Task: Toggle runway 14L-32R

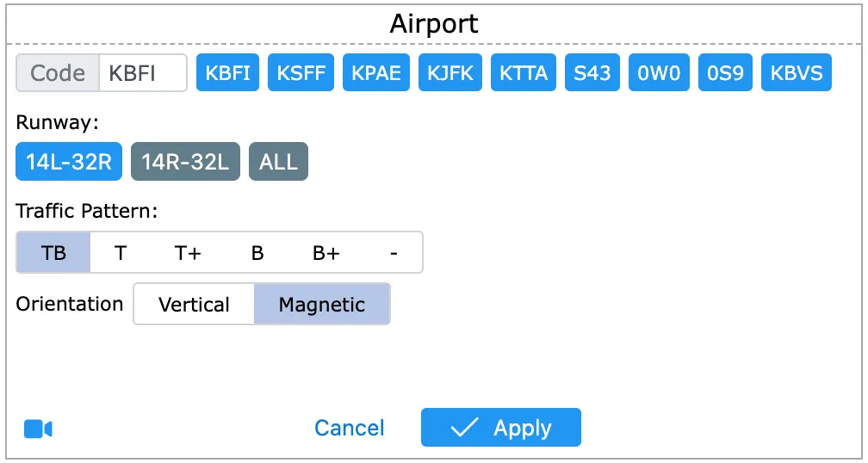Action: pyautogui.click(x=69, y=162)
